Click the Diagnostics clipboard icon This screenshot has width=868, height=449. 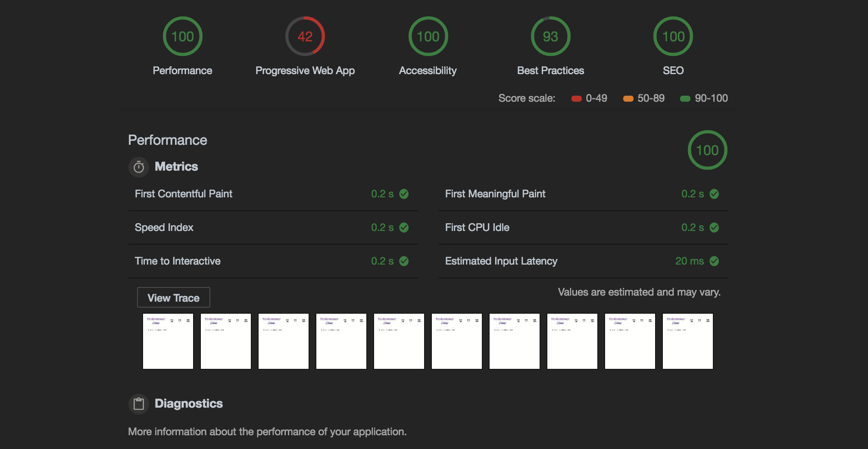pyautogui.click(x=139, y=404)
